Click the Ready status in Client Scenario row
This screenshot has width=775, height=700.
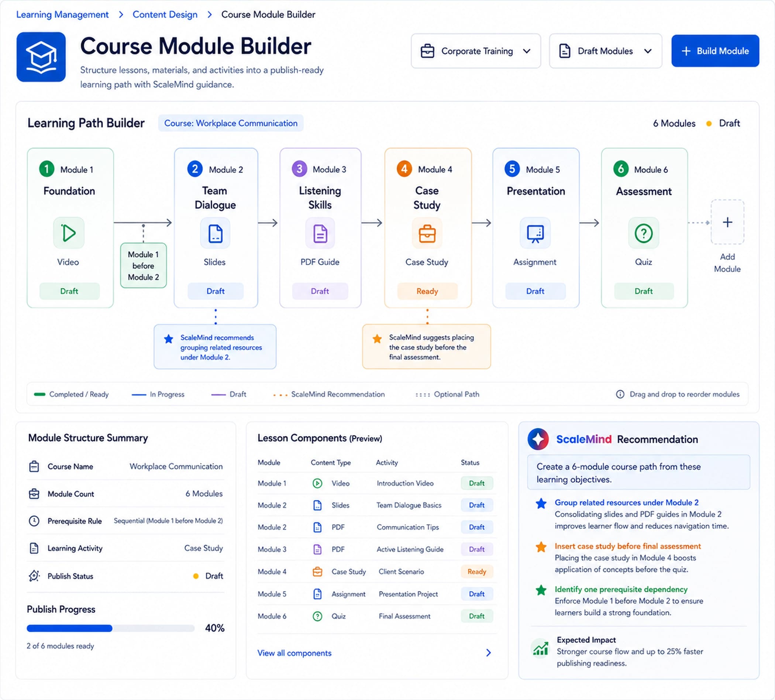pyautogui.click(x=477, y=572)
